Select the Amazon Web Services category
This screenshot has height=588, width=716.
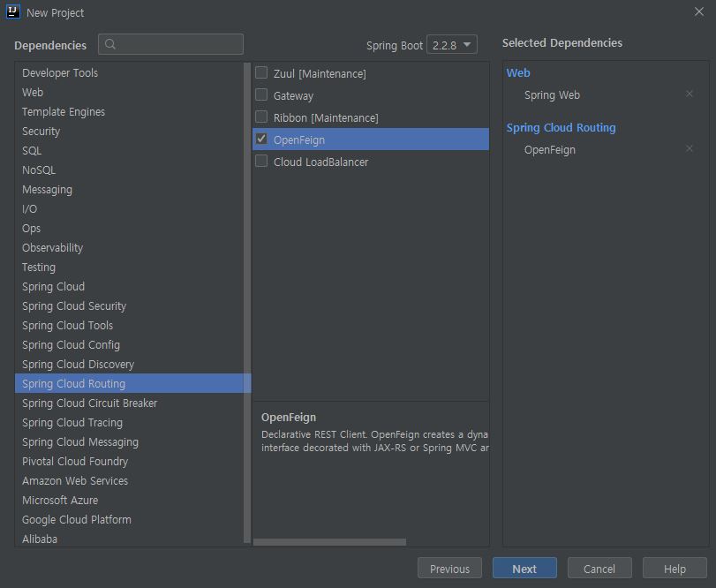click(129, 480)
